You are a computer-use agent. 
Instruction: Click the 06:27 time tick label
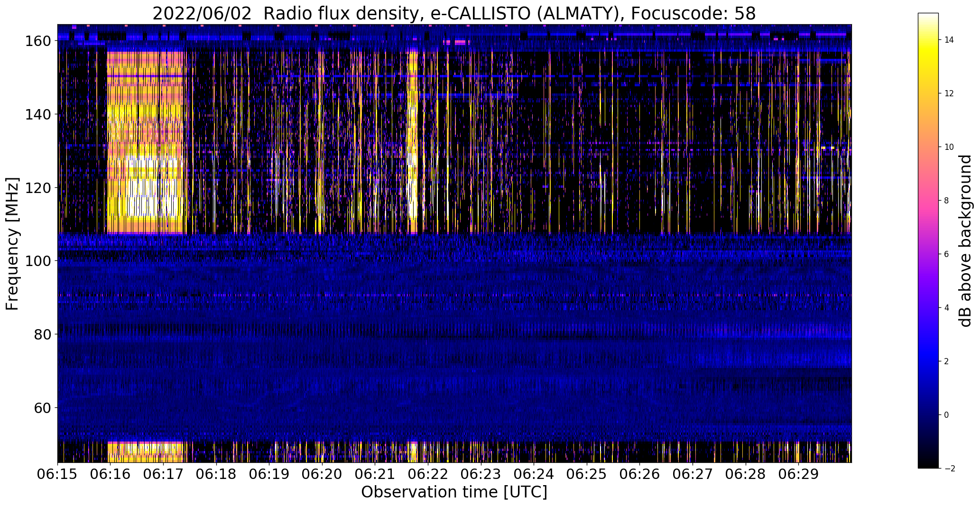pos(693,474)
